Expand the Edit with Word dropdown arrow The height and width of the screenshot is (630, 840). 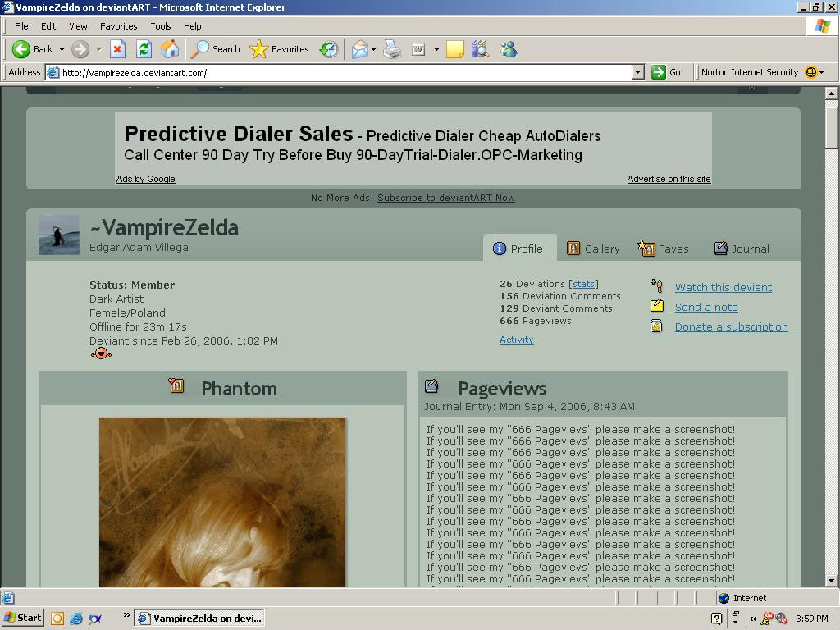coord(436,49)
